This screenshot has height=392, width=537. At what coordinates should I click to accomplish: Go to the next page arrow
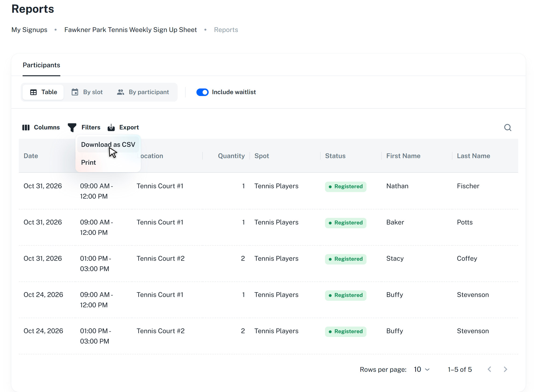pos(505,369)
